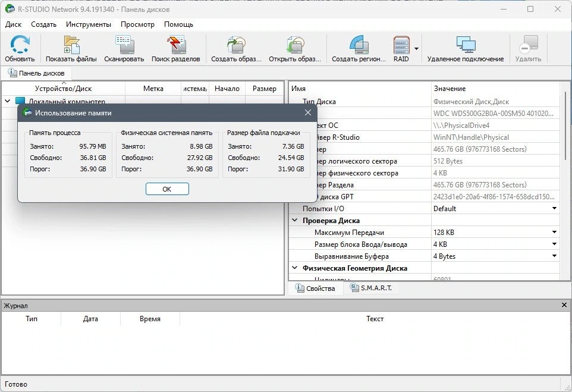Open the Создать menu

(x=44, y=24)
